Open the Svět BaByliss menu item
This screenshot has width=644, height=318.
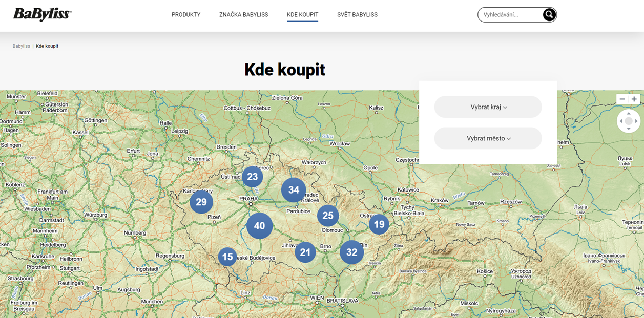(x=357, y=15)
